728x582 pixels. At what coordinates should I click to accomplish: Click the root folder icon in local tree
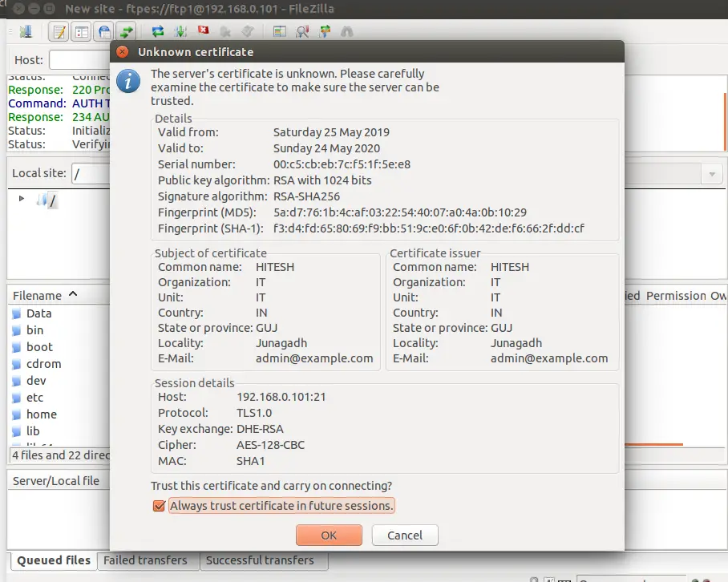42,200
